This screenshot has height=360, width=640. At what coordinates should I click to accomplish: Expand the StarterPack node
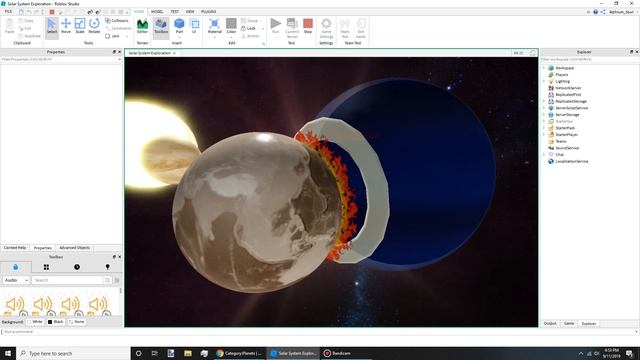pos(544,128)
